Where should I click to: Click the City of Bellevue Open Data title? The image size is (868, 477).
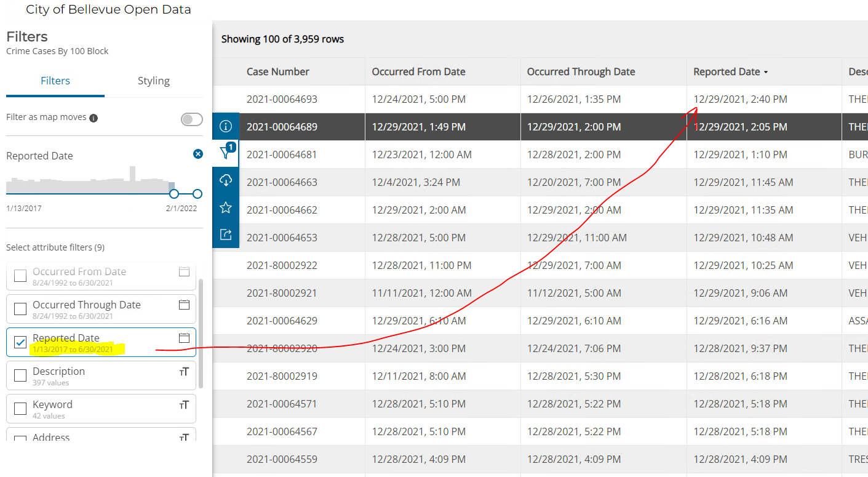pos(108,10)
